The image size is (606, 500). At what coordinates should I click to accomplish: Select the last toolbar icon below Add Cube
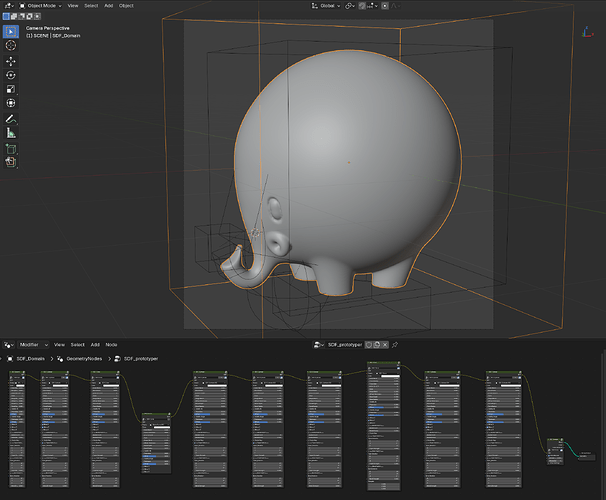pos(11,162)
